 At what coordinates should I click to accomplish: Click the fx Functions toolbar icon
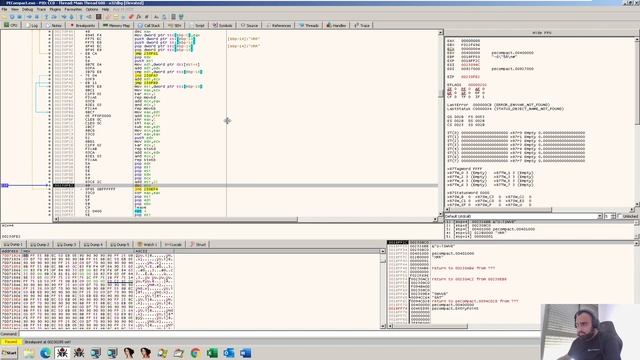(139, 17)
